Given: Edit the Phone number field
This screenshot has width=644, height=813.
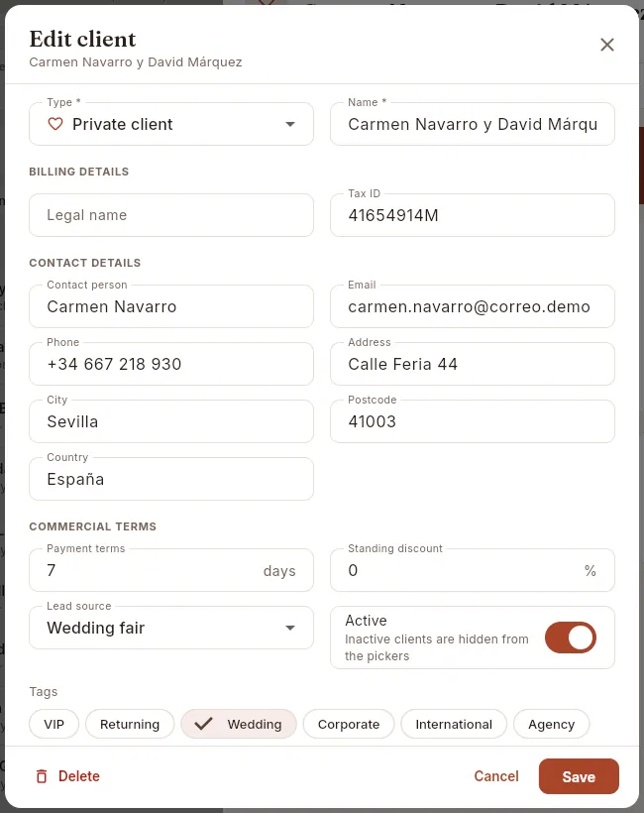Looking at the screenshot, I should pyautogui.click(x=171, y=364).
